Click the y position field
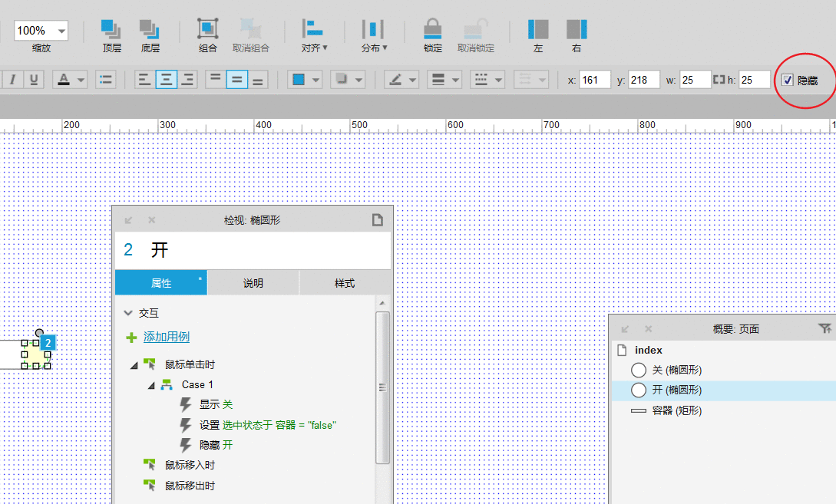The width and height of the screenshot is (836, 504). (x=643, y=80)
